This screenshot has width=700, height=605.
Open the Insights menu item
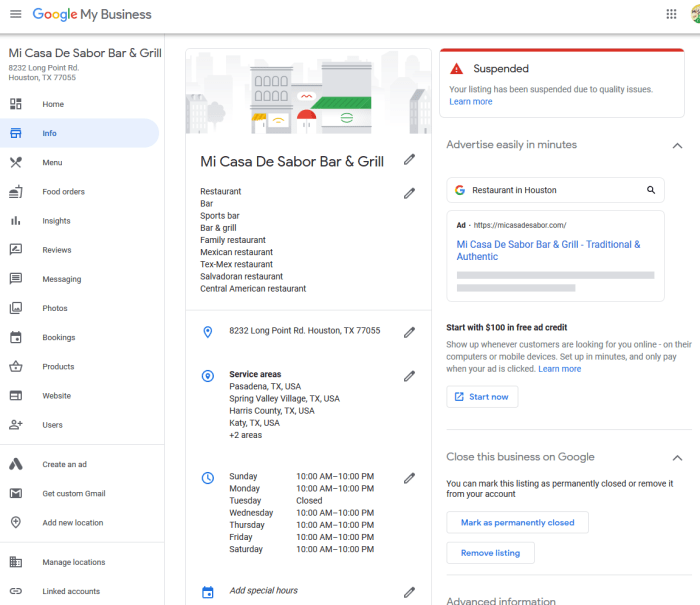56,221
